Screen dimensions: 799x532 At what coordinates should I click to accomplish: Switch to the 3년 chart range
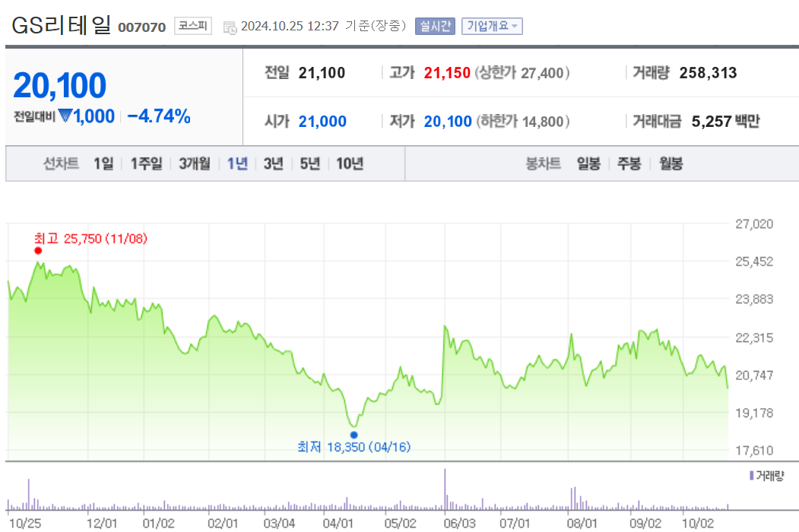pyautogui.click(x=273, y=163)
